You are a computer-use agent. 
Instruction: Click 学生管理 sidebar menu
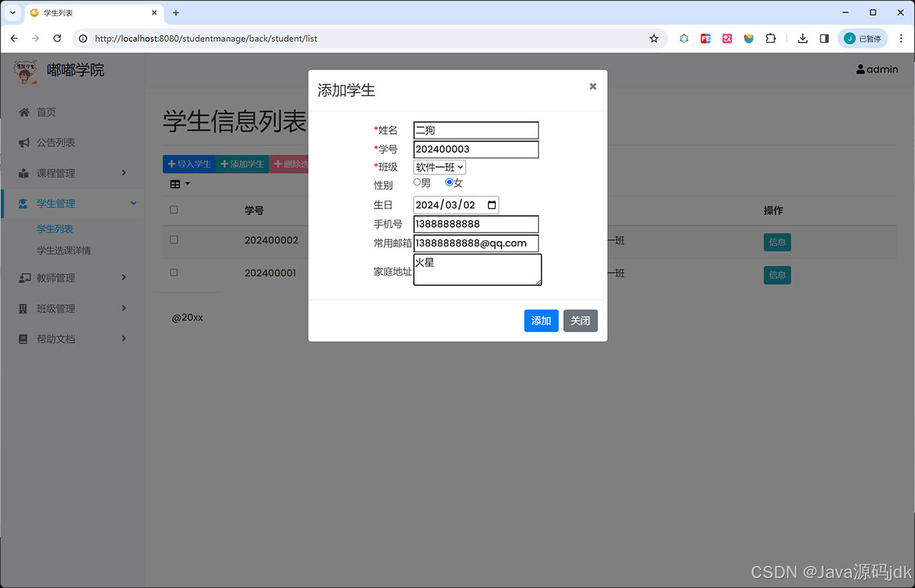coord(56,204)
